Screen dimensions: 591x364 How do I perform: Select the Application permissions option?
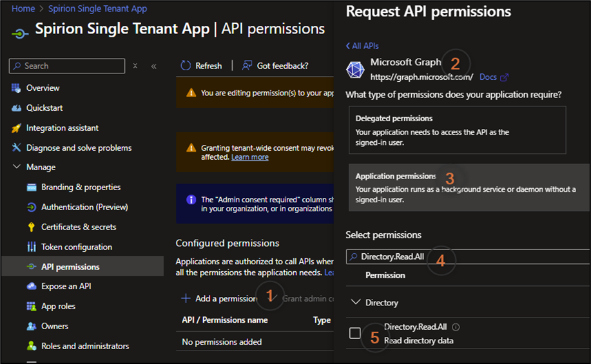point(469,186)
